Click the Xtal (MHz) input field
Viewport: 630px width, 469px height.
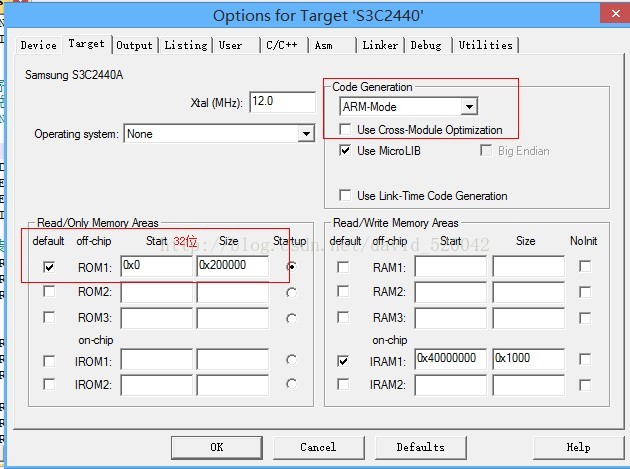pyautogui.click(x=282, y=102)
